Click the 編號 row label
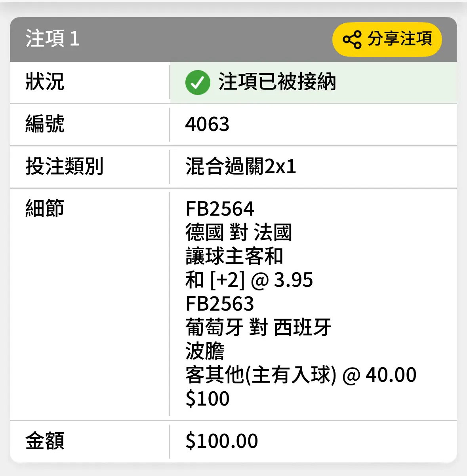 pos(45,124)
